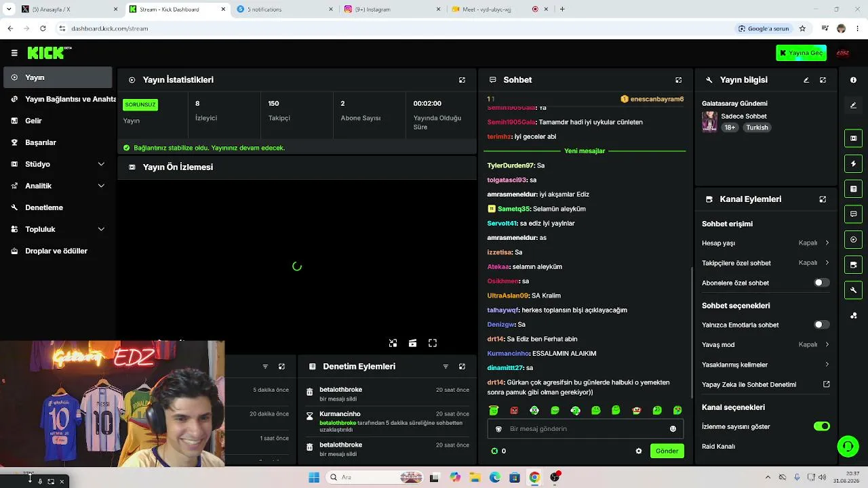Image resolution: width=868 pixels, height=488 pixels.
Task: Expand the Topluluk sidebar section
Action: 56,229
